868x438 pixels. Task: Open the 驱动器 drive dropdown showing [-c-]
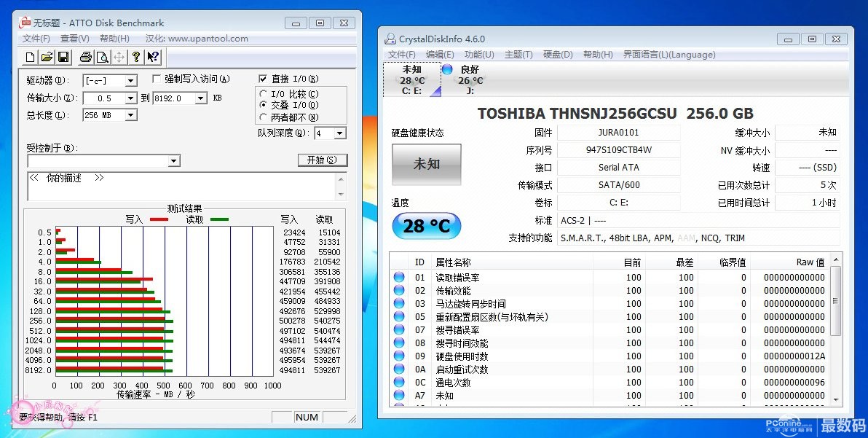pos(130,81)
